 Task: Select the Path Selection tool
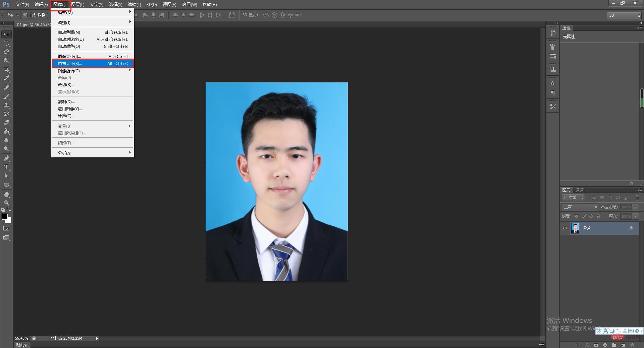tap(6, 176)
